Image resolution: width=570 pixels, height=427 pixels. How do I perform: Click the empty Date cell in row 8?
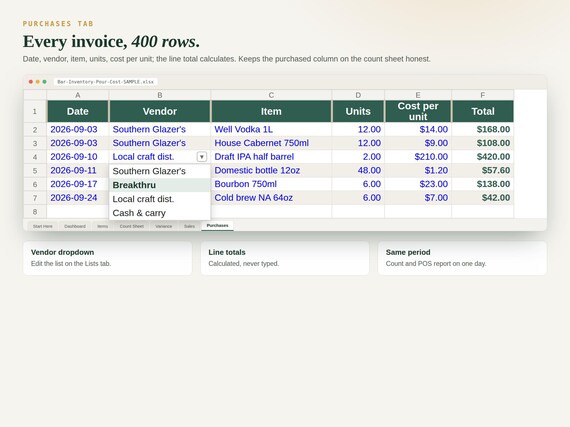tap(78, 212)
